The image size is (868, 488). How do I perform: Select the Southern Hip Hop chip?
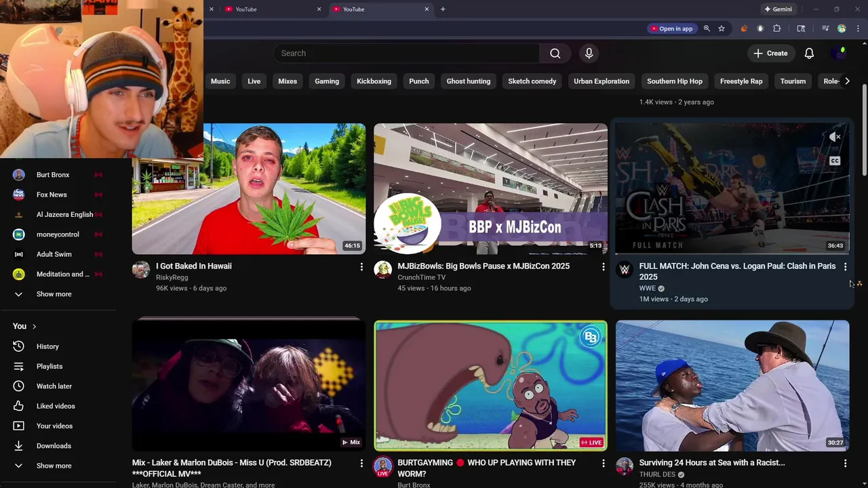point(675,81)
